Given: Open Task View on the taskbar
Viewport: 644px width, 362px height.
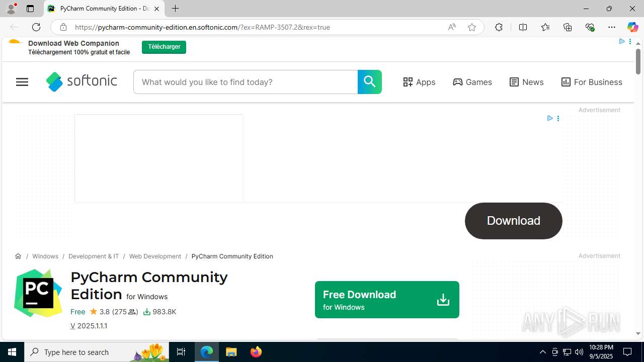Looking at the screenshot, I should (x=181, y=352).
